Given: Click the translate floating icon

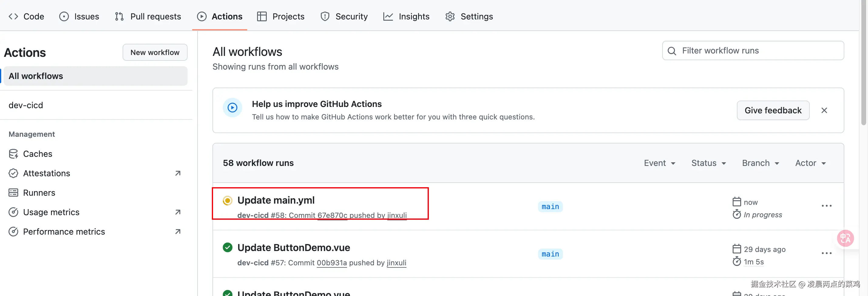Looking at the screenshot, I should 845,238.
